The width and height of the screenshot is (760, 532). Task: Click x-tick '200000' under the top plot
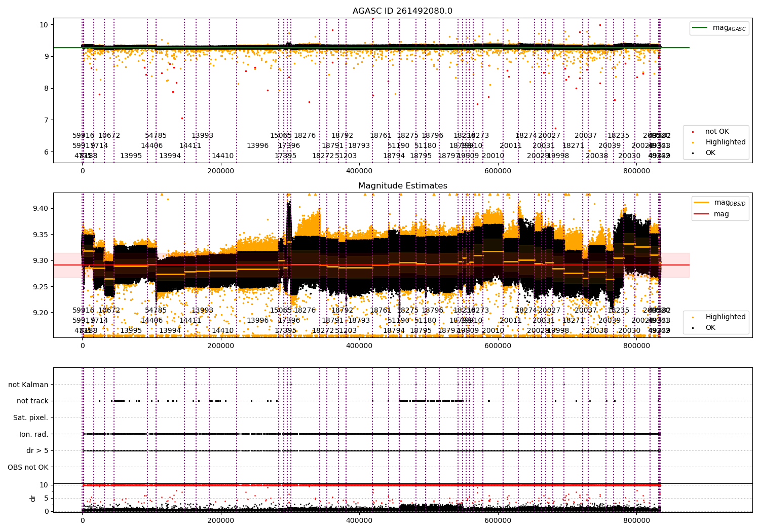(x=221, y=171)
